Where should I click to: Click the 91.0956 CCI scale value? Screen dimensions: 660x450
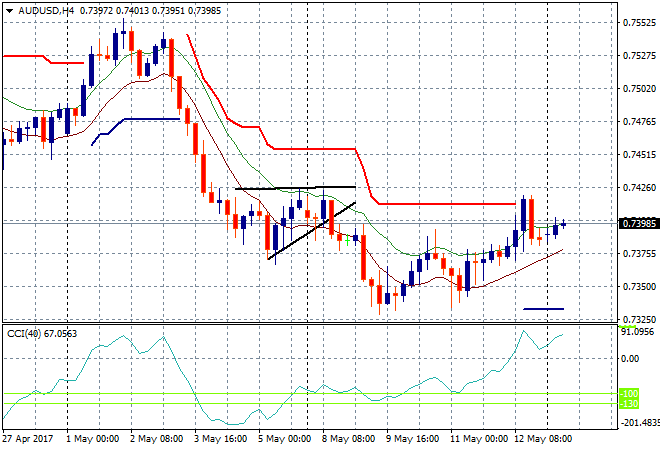638,332
